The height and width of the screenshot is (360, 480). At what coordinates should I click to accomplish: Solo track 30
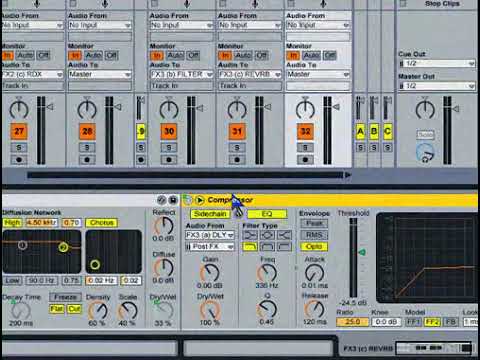pyautogui.click(x=169, y=147)
